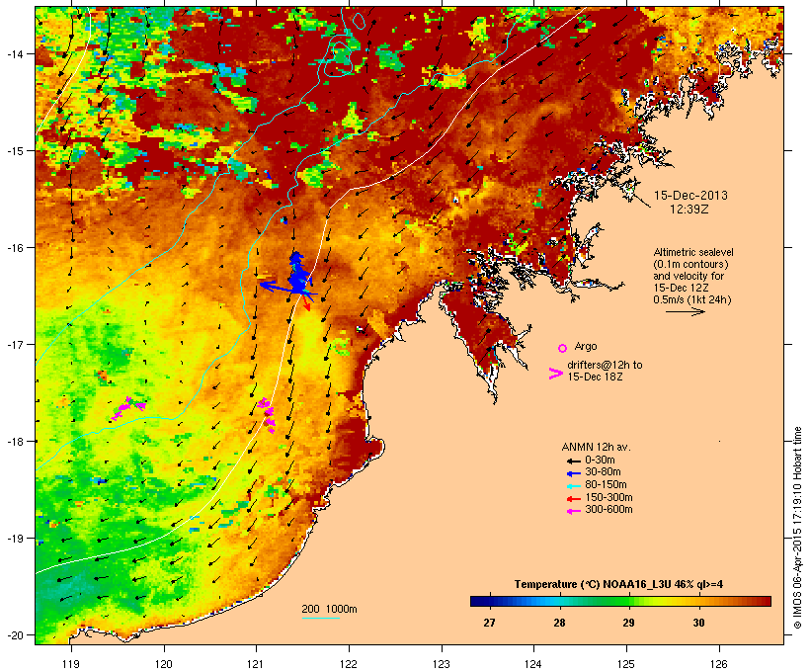810x672 pixels.
Task: Click the cyan 80-150m legend arrow
Action: coord(573,486)
